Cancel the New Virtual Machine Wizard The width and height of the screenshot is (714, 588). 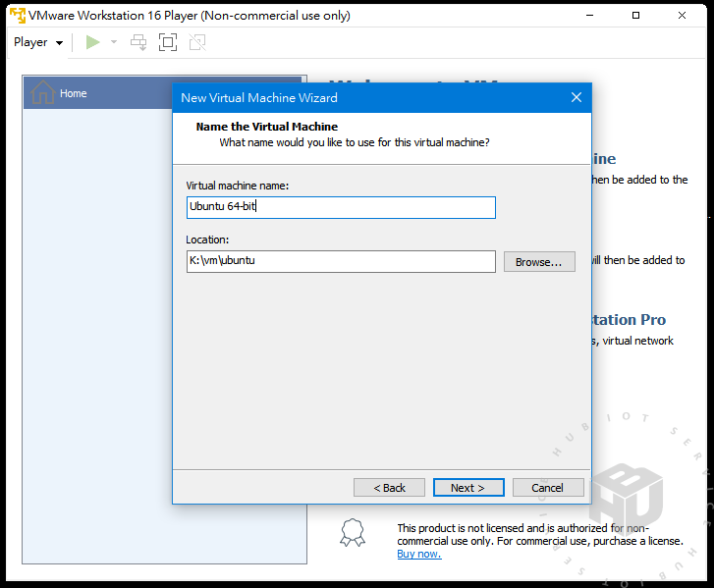(548, 488)
